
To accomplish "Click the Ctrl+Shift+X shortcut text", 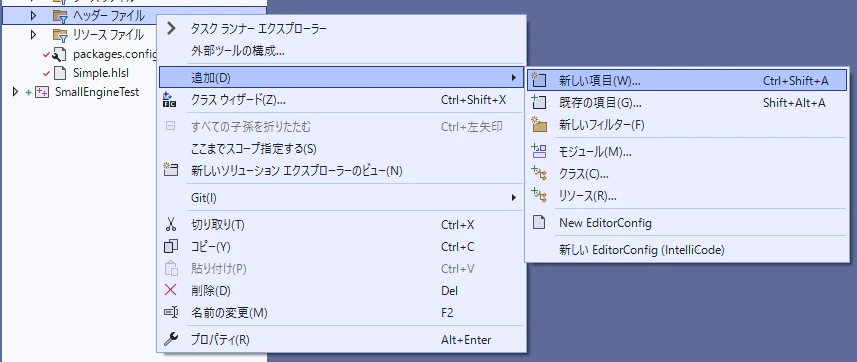I will pyautogui.click(x=473, y=100).
